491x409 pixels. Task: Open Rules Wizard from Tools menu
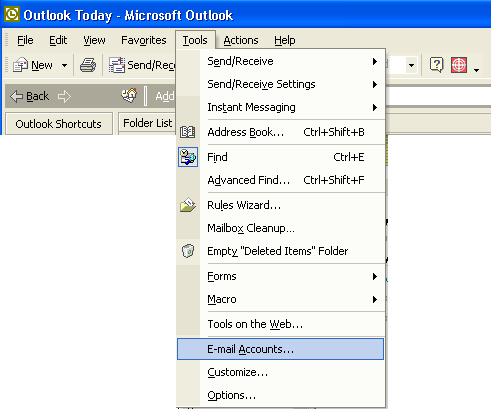click(281, 205)
